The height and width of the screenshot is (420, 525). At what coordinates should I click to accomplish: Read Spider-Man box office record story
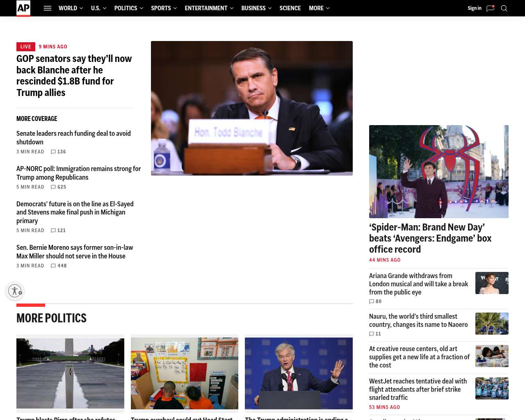pos(430,238)
